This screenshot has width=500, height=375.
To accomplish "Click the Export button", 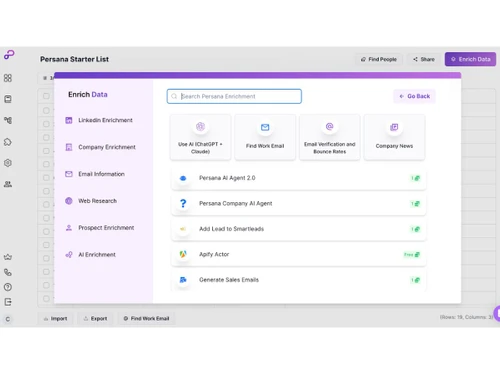I will (95, 318).
